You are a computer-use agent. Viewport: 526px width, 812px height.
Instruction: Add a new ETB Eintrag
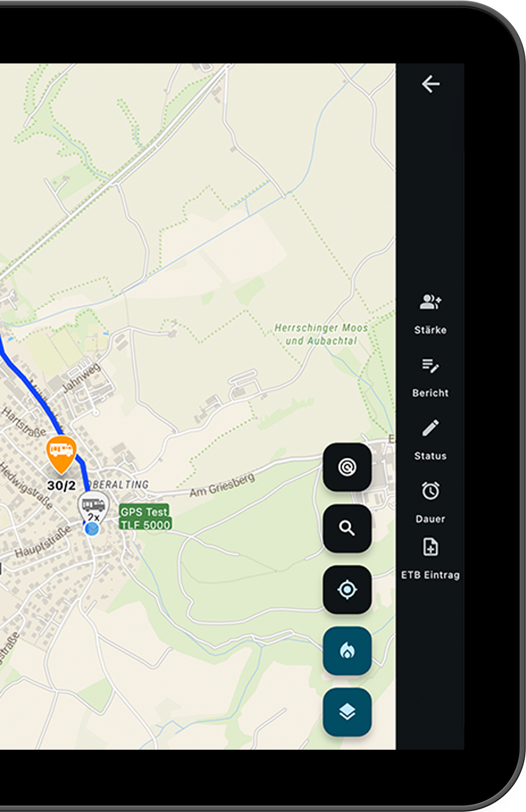pos(431,559)
